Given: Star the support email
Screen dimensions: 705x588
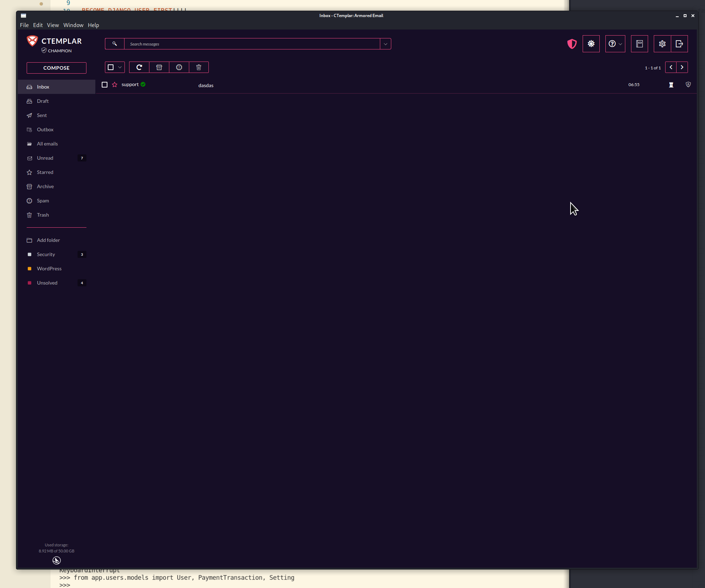Looking at the screenshot, I should point(114,85).
